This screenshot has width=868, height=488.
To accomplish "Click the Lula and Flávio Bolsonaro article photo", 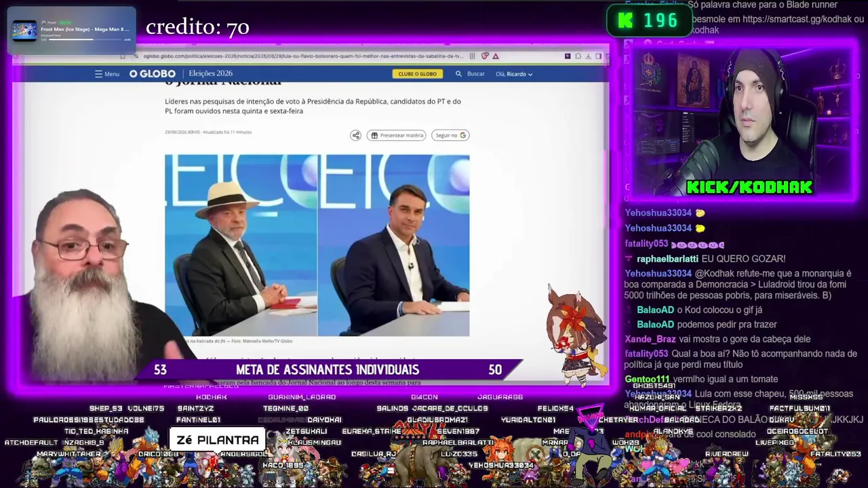I will tap(317, 245).
